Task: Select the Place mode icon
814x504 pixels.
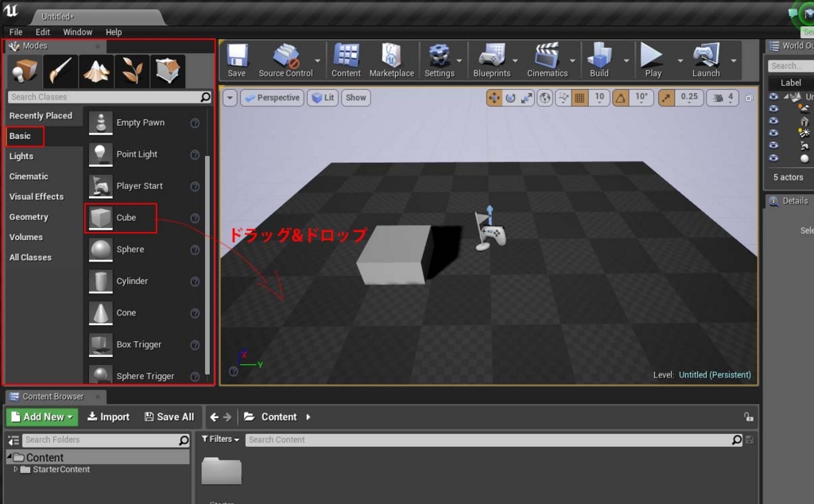Action: coord(25,71)
